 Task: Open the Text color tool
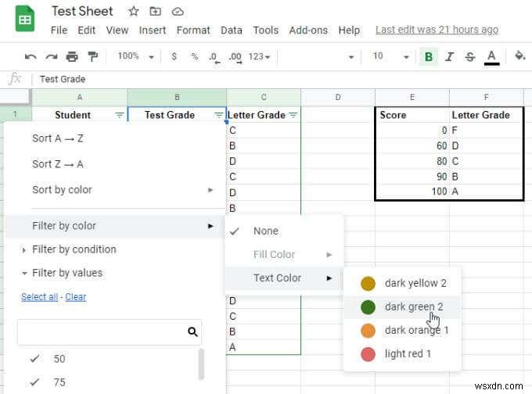491,57
